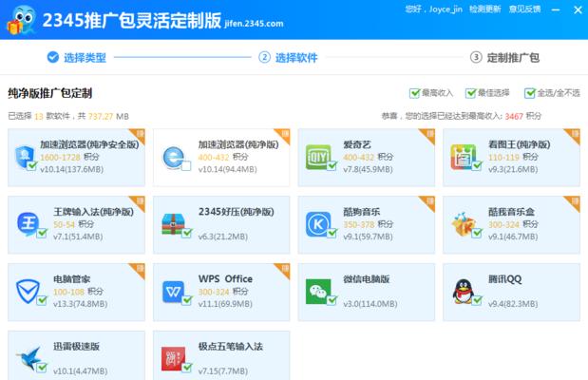Uncheck the 迅雷极速版 checkbox
Screen dimensions: 588x380
pyautogui.click(x=42, y=368)
